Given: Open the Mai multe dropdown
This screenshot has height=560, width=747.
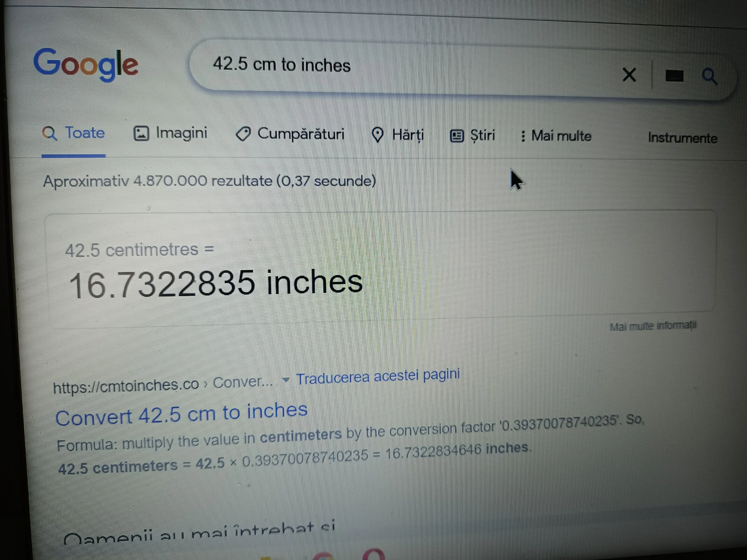Looking at the screenshot, I should pyautogui.click(x=557, y=136).
